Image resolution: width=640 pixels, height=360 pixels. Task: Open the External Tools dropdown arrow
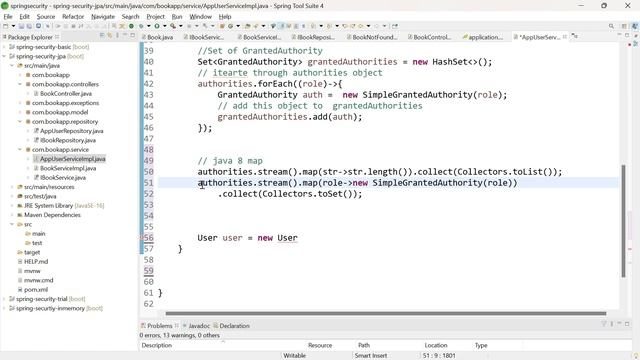180,26
